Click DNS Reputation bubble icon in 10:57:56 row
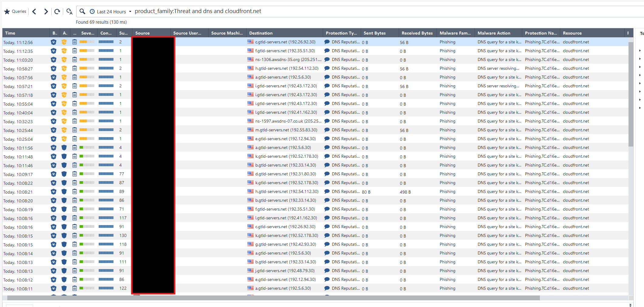644x307 pixels. [327, 77]
